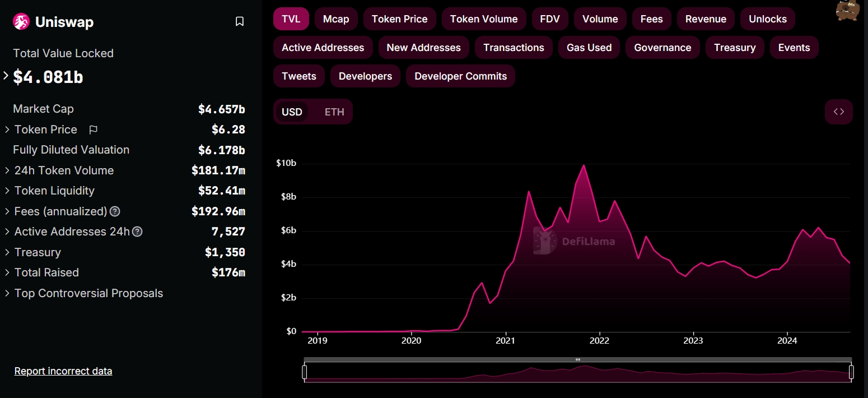Screen dimensions: 868x398
Task: Enable the Developer Commits chart metric
Action: coord(460,76)
